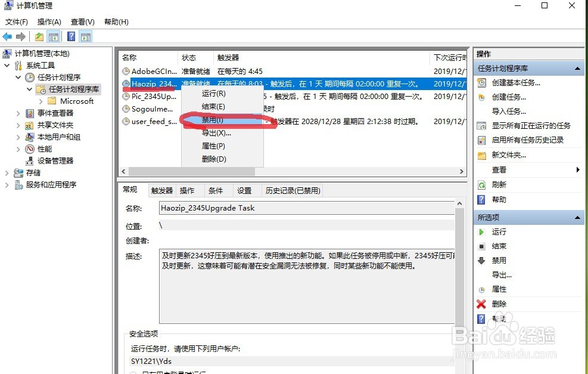Collapse the 所选项 actions section

pos(577,217)
